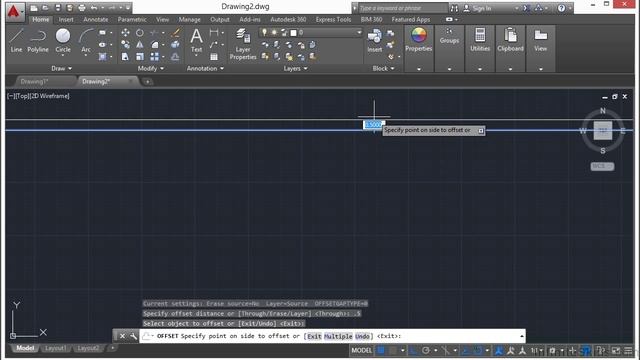Image resolution: width=640 pixels, height=360 pixels.
Task: Click the Plot printer icon in quick access
Action: tap(82, 8)
